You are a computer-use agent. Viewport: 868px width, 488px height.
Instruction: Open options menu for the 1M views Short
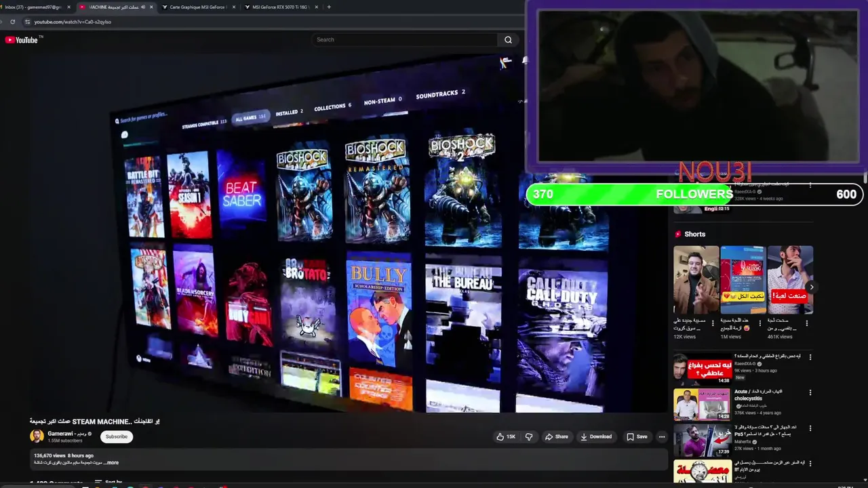click(x=760, y=323)
